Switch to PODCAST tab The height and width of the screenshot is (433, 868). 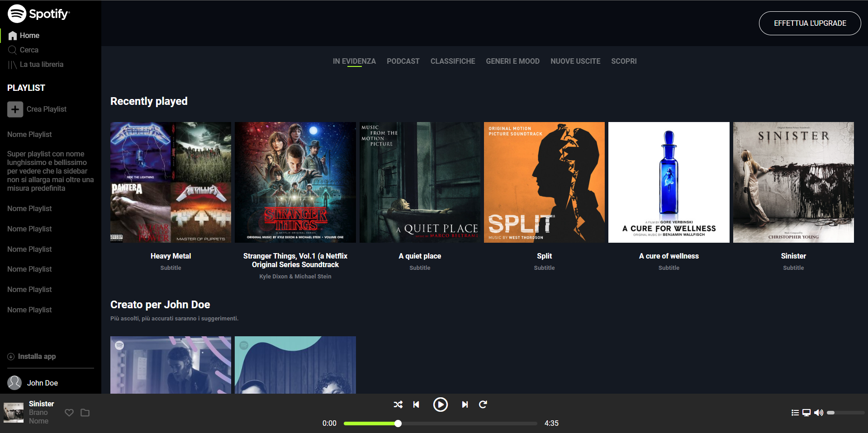403,61
